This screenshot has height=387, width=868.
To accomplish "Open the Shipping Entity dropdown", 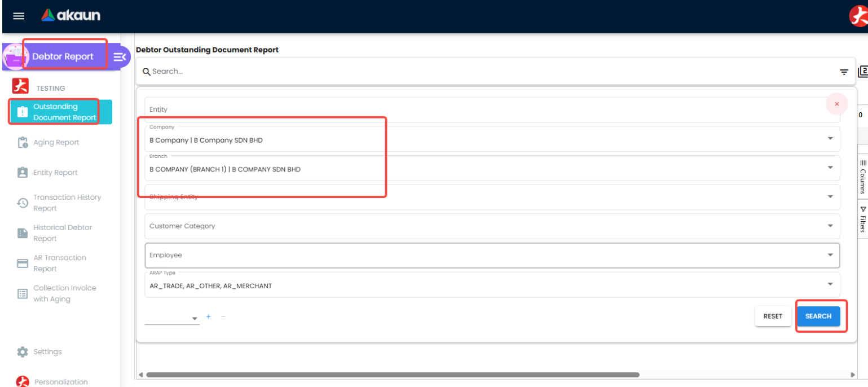I will coord(830,196).
